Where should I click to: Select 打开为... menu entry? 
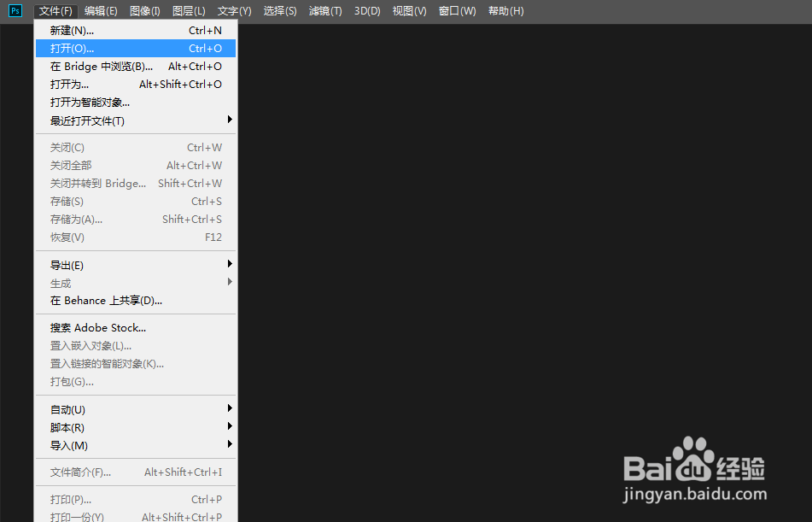click(136, 84)
